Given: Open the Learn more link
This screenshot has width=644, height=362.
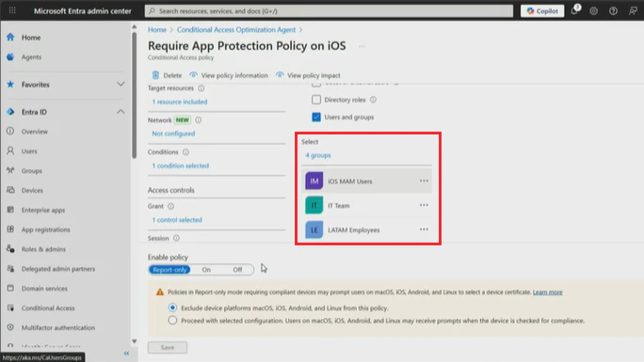Looking at the screenshot, I should pyautogui.click(x=547, y=292).
